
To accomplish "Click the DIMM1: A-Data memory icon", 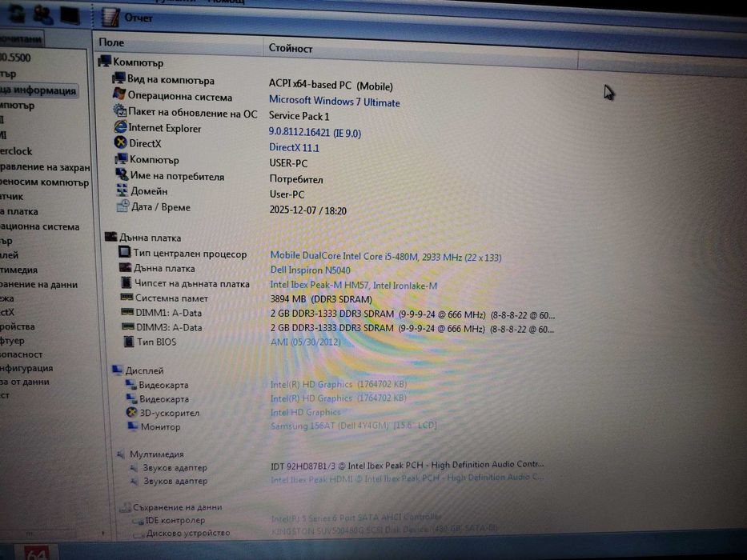I will tap(127, 312).
